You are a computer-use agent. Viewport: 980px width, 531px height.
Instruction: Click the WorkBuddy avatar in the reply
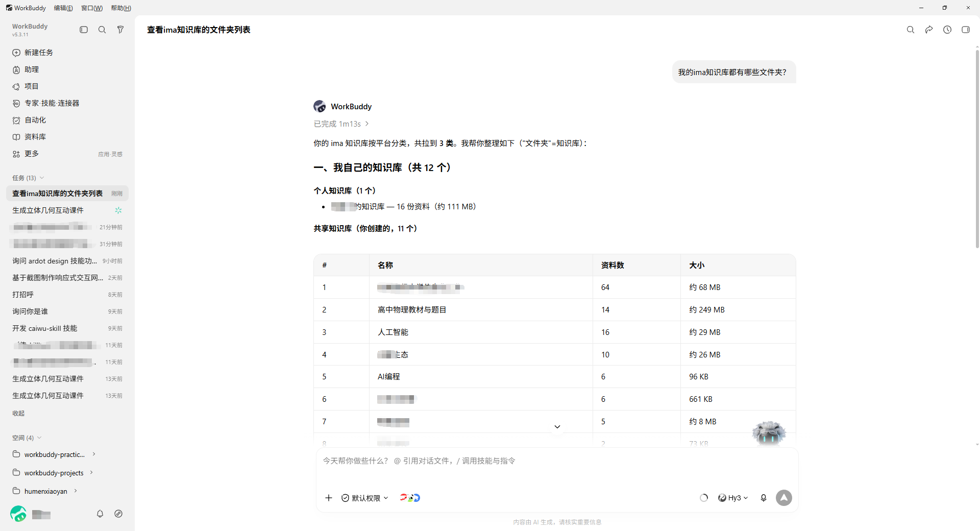(320, 106)
